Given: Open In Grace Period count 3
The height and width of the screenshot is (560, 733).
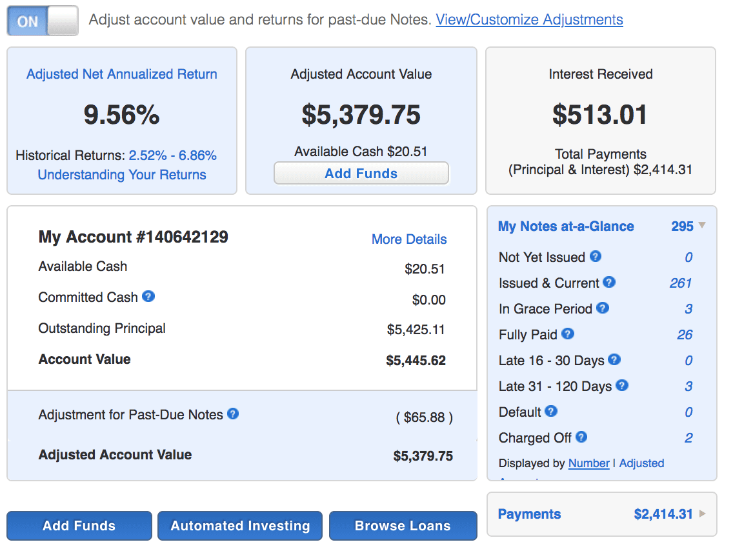Looking at the screenshot, I should pyautogui.click(x=688, y=308).
